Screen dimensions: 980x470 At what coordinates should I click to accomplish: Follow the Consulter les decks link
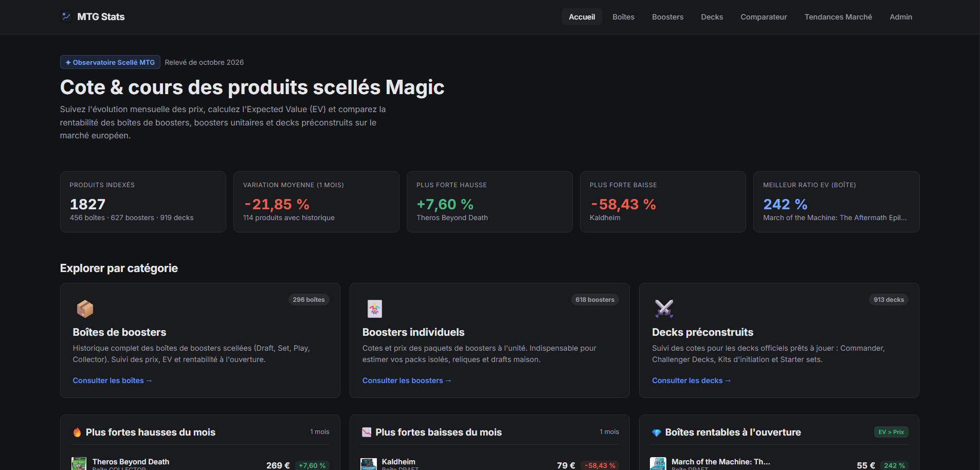click(x=691, y=381)
